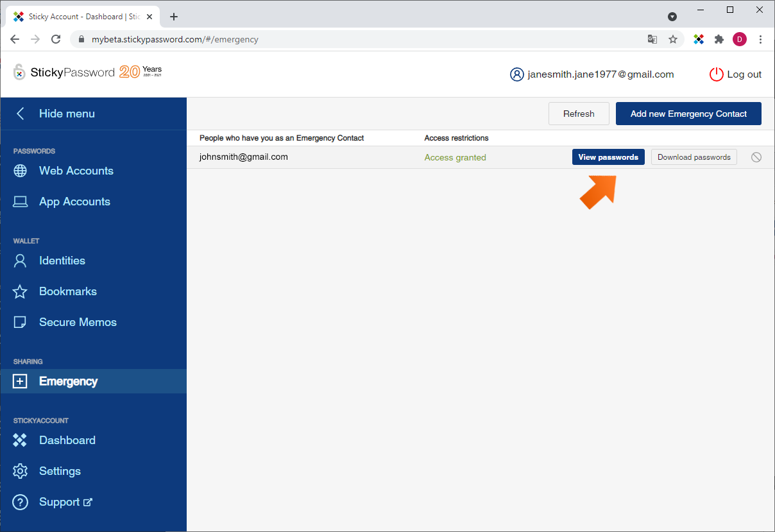Click the Emergency plus-box icon
This screenshot has height=532, width=775.
[x=21, y=381]
